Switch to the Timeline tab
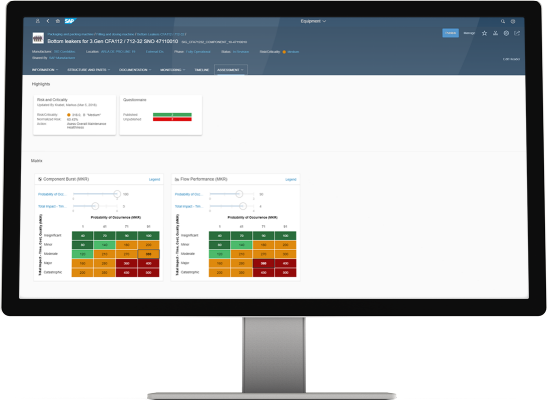 pyautogui.click(x=202, y=70)
